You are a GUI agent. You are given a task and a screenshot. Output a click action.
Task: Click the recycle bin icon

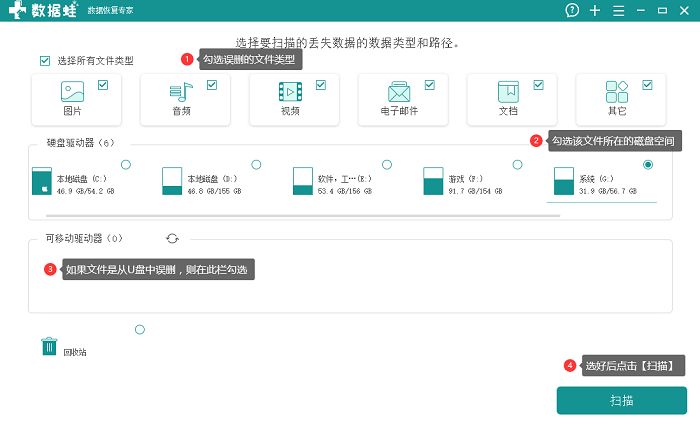[x=49, y=347]
